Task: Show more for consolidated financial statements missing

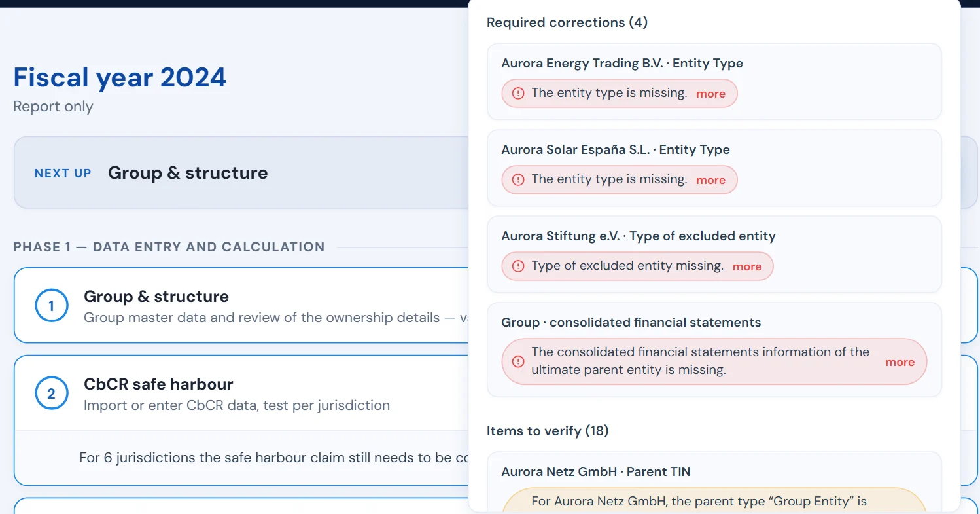Action: tap(900, 362)
